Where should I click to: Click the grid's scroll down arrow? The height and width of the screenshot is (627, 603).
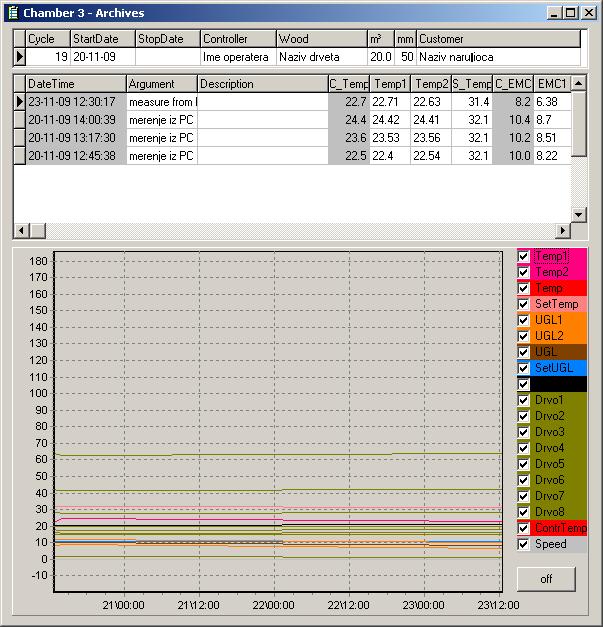click(578, 215)
